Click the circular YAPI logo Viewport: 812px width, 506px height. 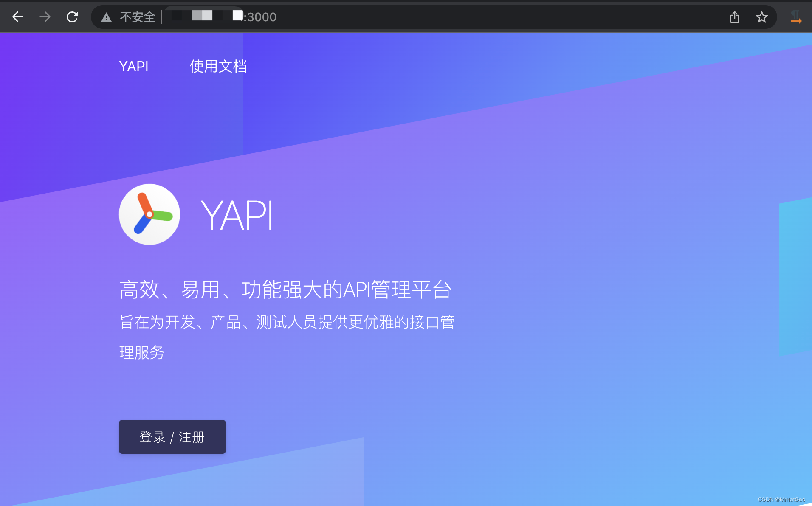click(149, 214)
